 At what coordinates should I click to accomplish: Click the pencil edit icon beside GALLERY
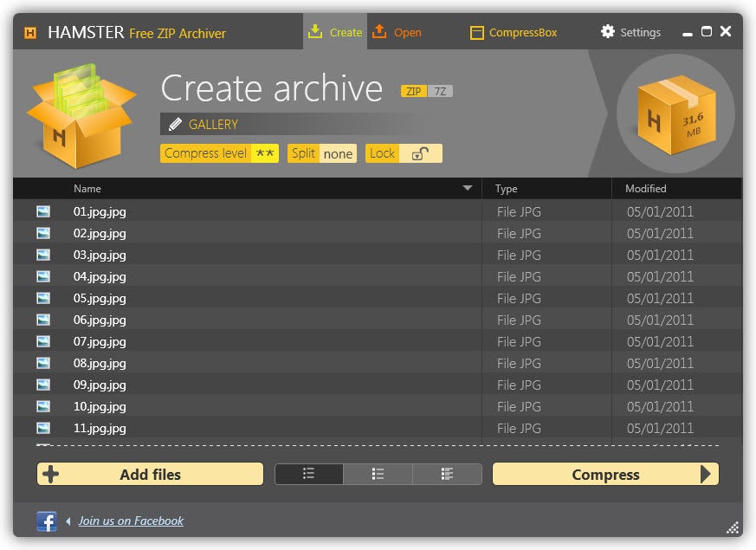[x=175, y=125]
